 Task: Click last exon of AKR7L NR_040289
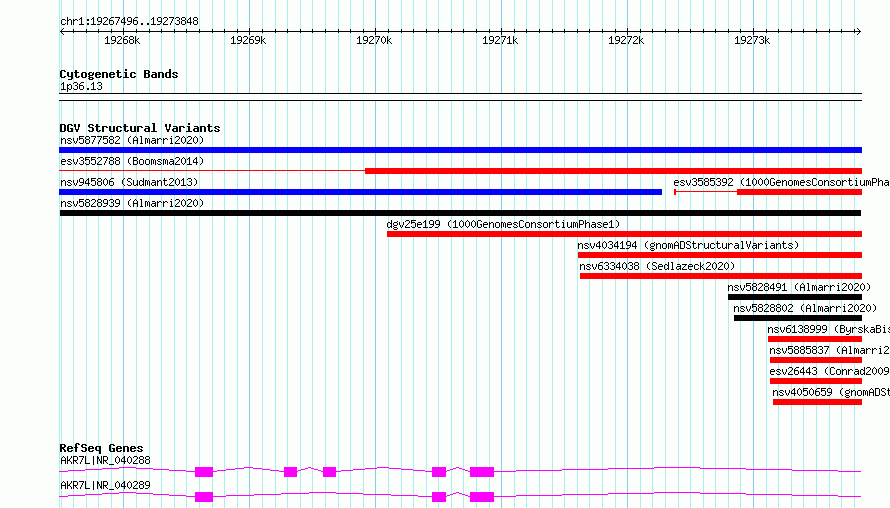coord(482,497)
